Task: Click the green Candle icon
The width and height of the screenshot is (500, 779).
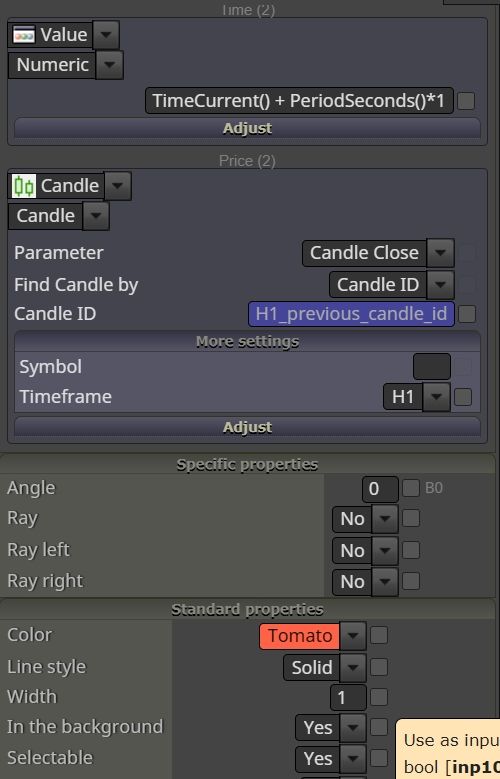Action: 24,186
